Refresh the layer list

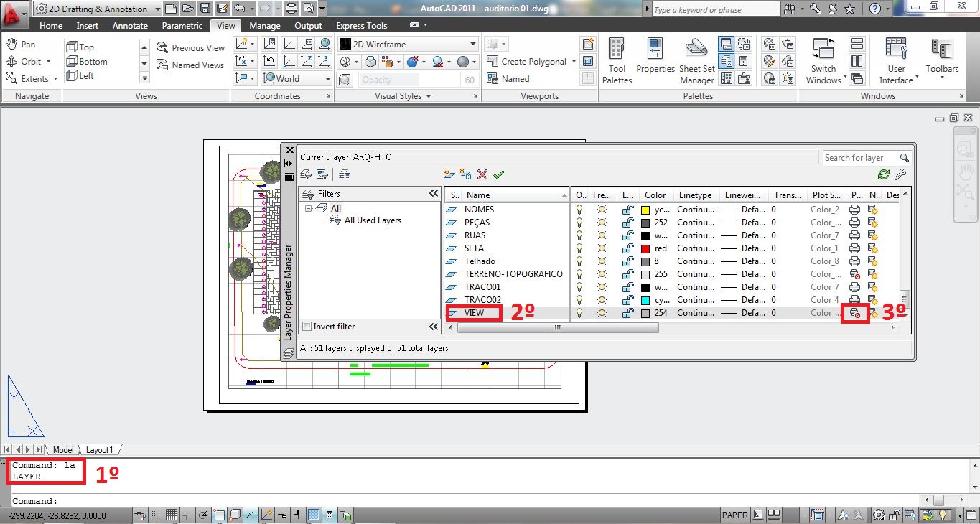[884, 174]
